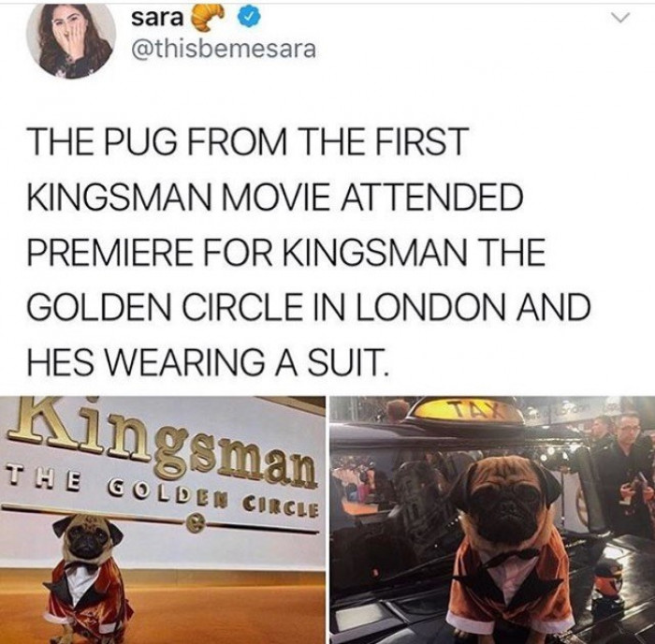Click THE GOLDEN CIRCLE lettering on sign
The height and width of the screenshot is (644, 655).
click(161, 492)
